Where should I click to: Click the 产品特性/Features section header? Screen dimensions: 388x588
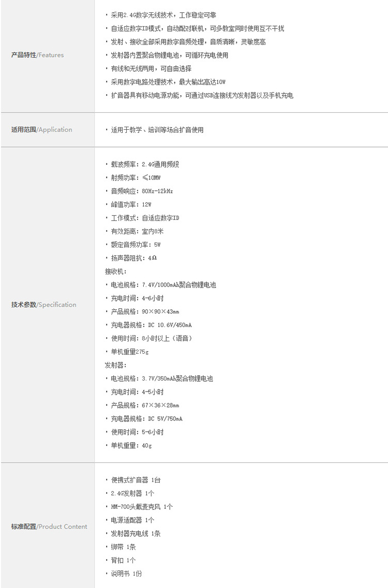38,55
